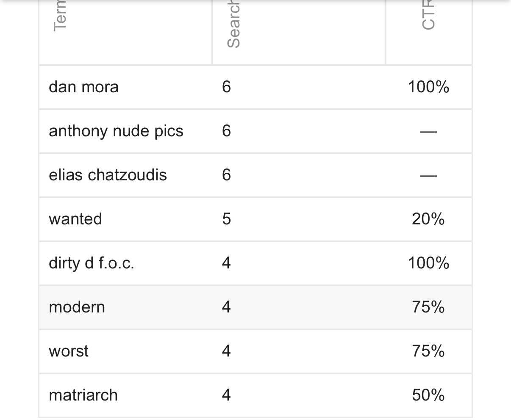Sort by the CTR column header
Image resolution: width=511 pixels, height=420 pixels.
coord(428,17)
